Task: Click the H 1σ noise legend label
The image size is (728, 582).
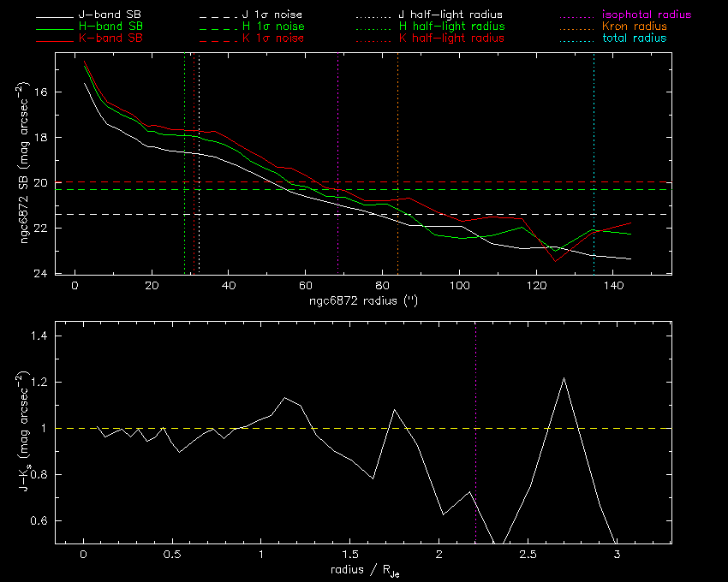Action: [272, 27]
